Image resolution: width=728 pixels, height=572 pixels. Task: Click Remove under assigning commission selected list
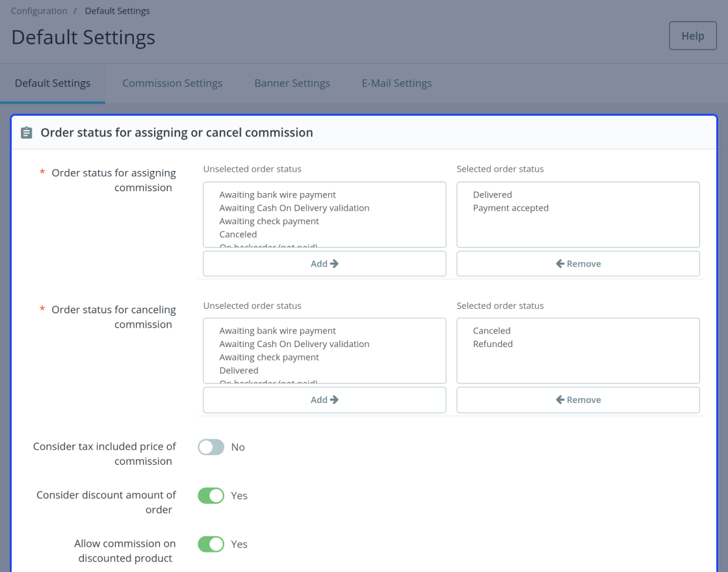coord(578,264)
